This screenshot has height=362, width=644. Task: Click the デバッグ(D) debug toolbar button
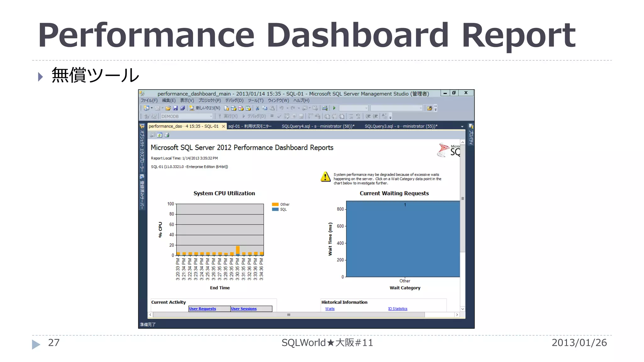(254, 116)
